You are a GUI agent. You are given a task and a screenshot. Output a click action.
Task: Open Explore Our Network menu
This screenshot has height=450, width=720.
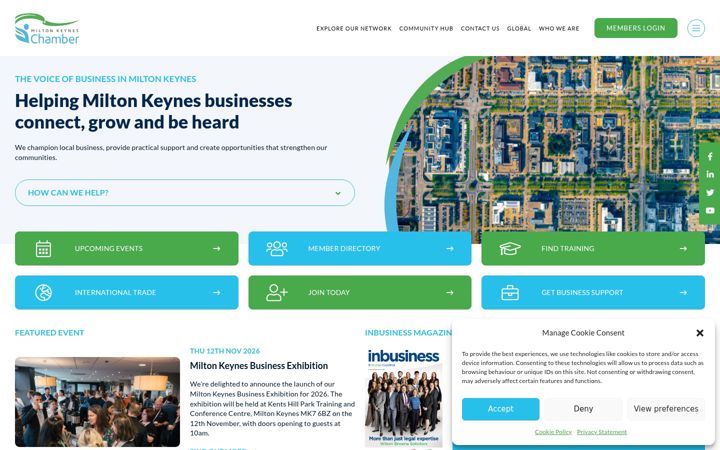(x=354, y=28)
